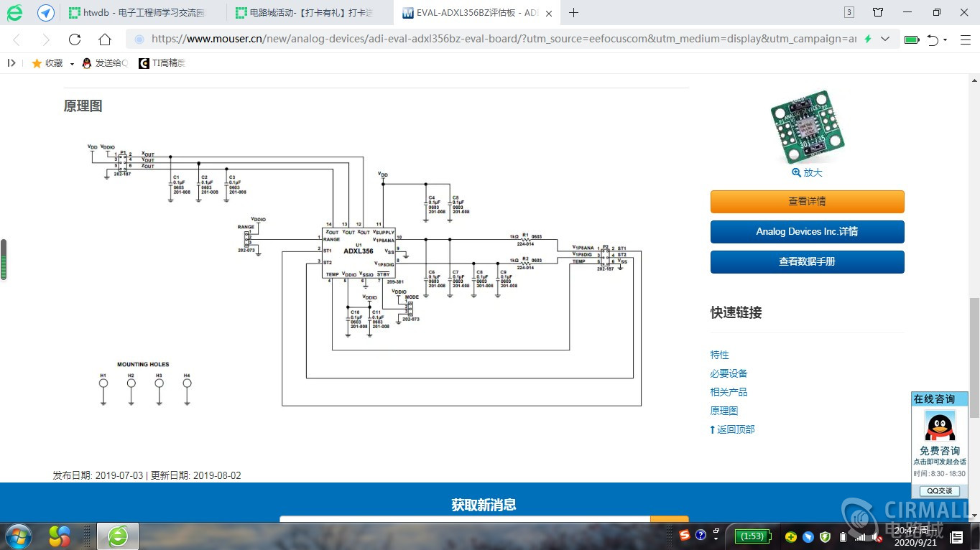Click the orange 查看详情 button
This screenshot has height=550, width=980.
tap(807, 202)
